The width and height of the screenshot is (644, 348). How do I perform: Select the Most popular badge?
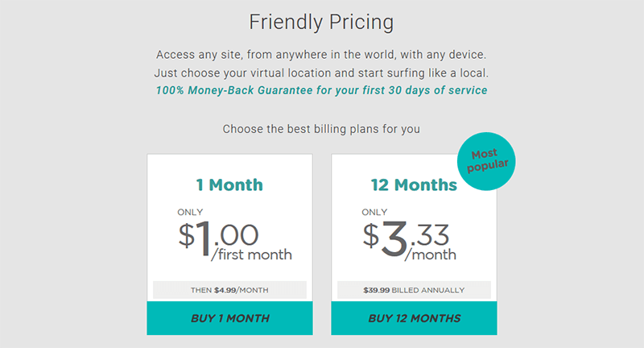point(486,161)
